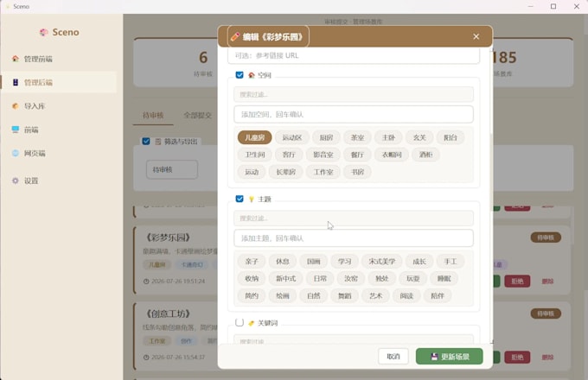Open 前端 via its monitor icon
Screen dimensions: 588x380
pos(16,130)
